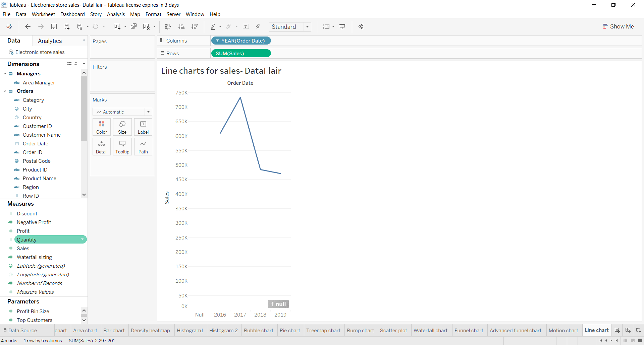Open Quantity field dropdown arrow
The image size is (644, 345).
83,239
